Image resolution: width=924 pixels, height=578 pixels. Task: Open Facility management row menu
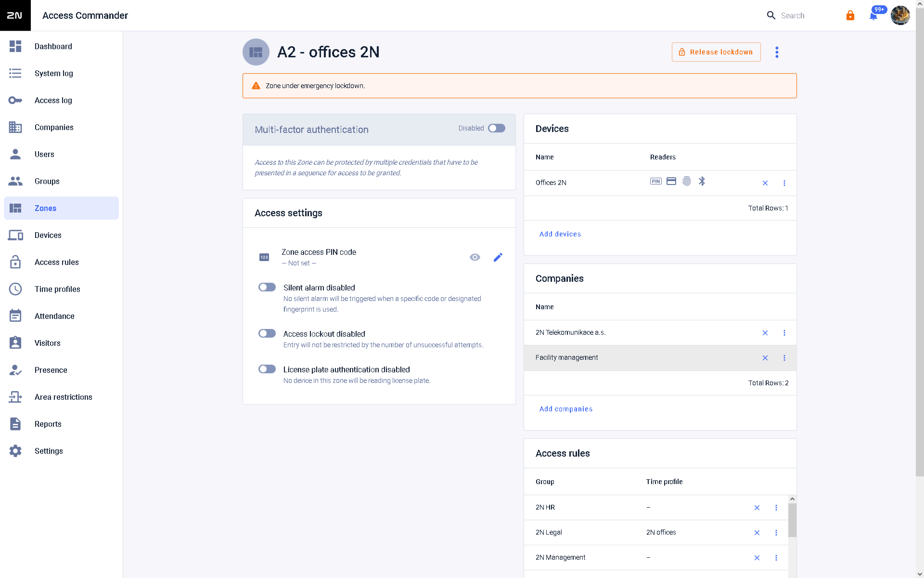coord(784,358)
